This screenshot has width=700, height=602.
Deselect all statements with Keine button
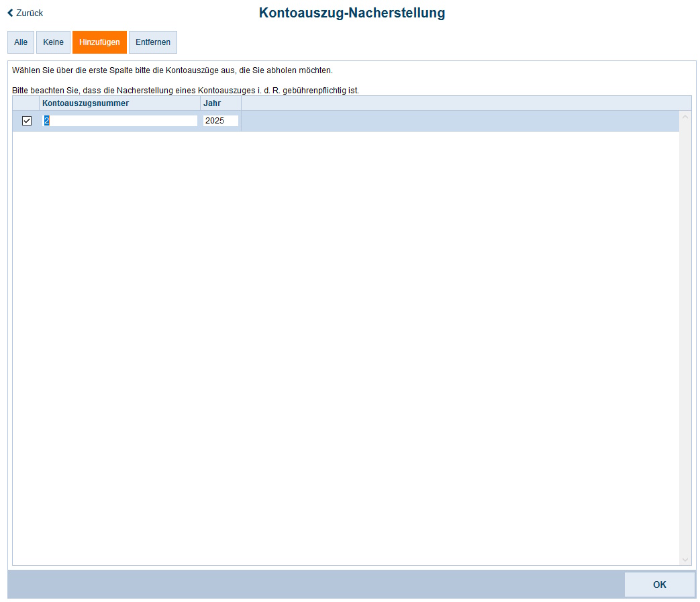53,42
